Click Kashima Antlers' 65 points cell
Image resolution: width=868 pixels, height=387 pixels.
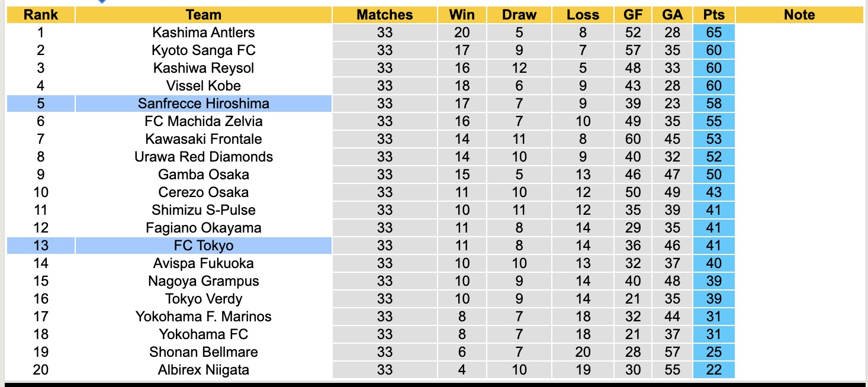[713, 33]
